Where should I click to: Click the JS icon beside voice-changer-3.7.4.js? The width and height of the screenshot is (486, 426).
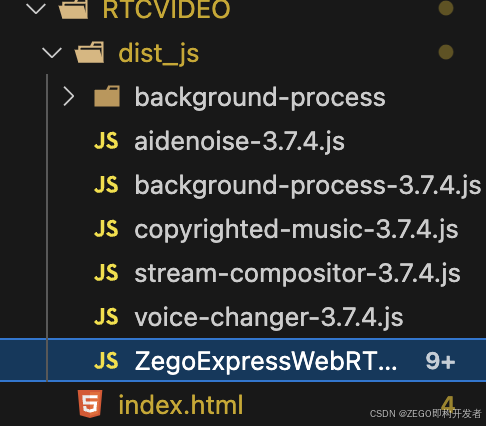coord(106,317)
